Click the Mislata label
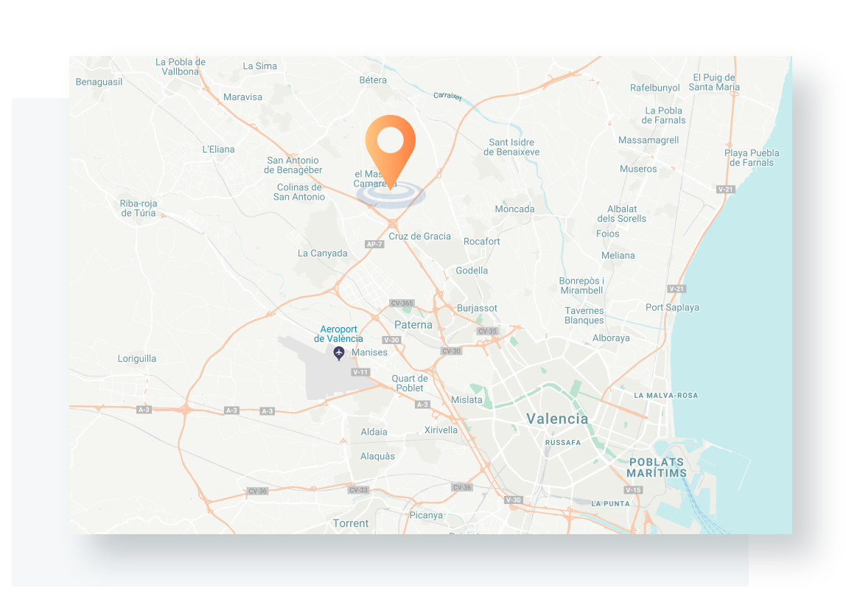846x616 pixels. (x=466, y=399)
